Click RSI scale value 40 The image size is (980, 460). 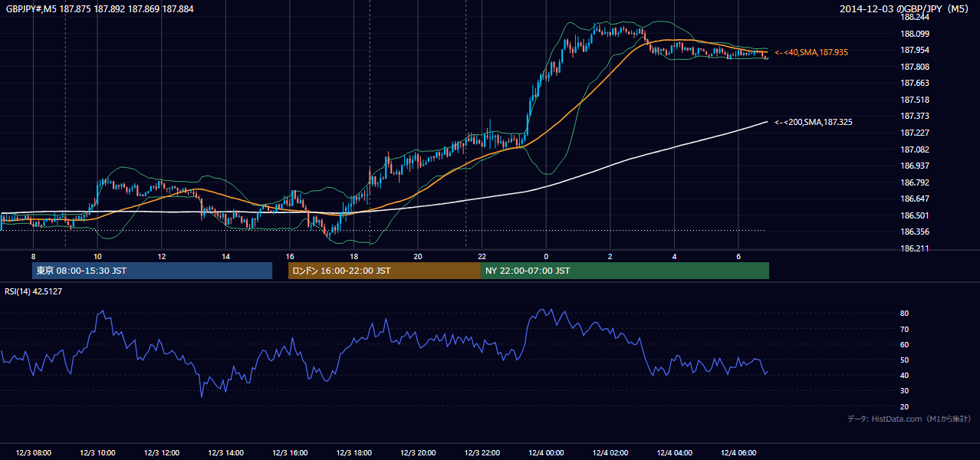point(905,375)
